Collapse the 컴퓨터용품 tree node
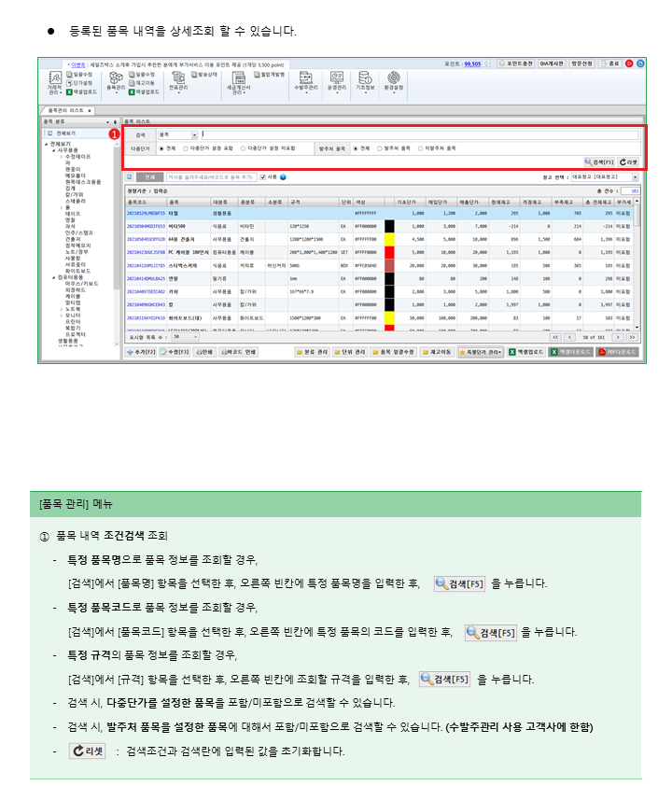672x786 pixels. (53, 277)
